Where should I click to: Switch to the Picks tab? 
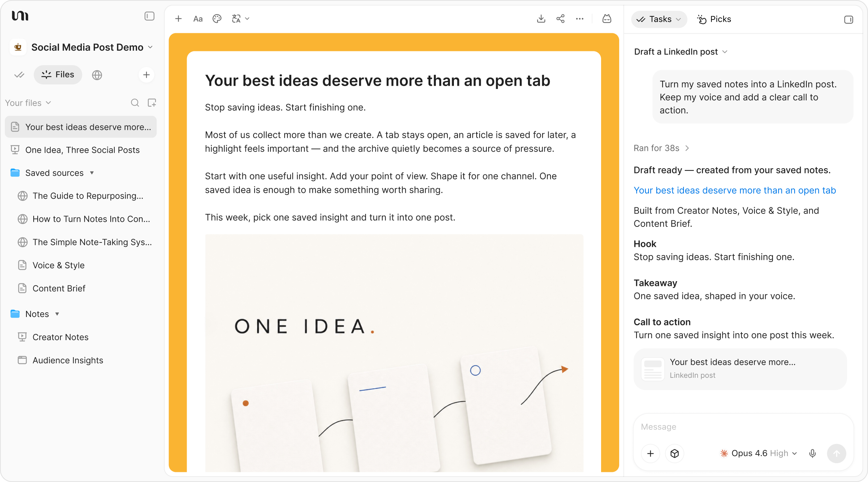tap(714, 19)
